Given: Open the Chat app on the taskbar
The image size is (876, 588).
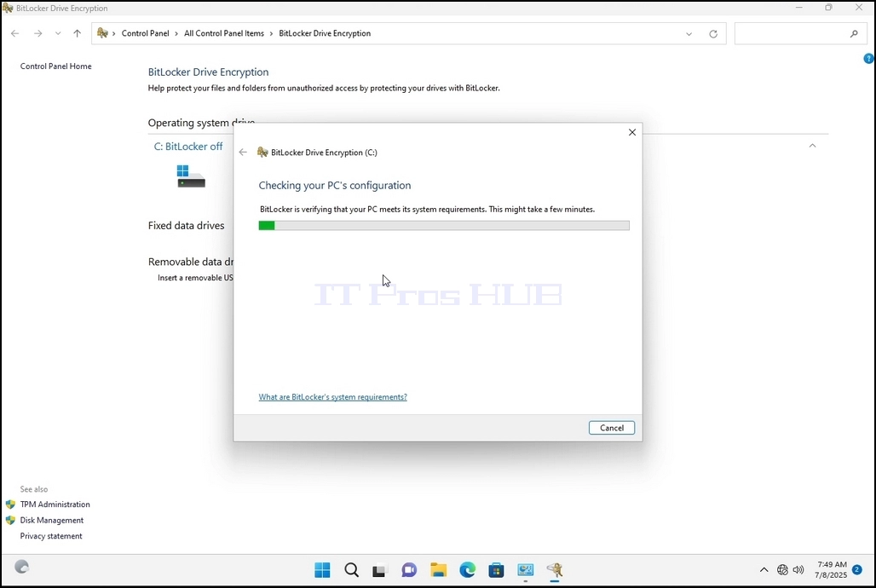Looking at the screenshot, I should (409, 570).
